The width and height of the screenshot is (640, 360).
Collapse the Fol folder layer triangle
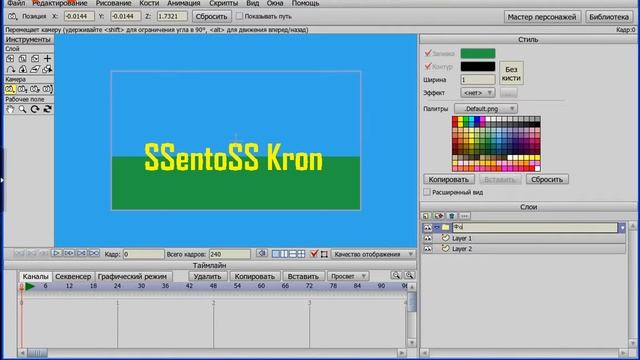[437, 227]
